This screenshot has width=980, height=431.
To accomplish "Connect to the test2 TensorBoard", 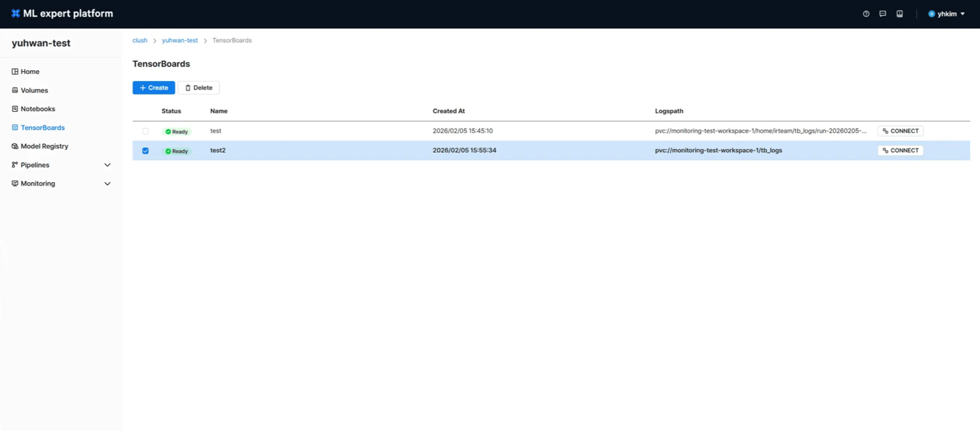I will 900,151.
